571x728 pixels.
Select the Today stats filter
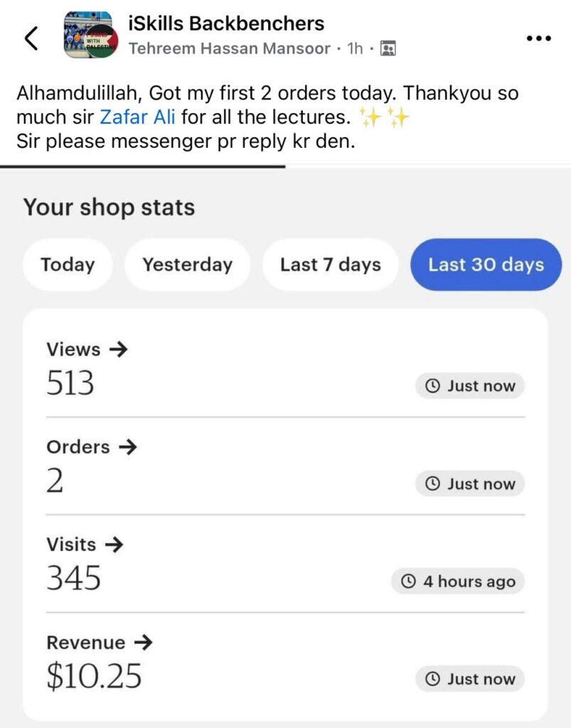(68, 264)
